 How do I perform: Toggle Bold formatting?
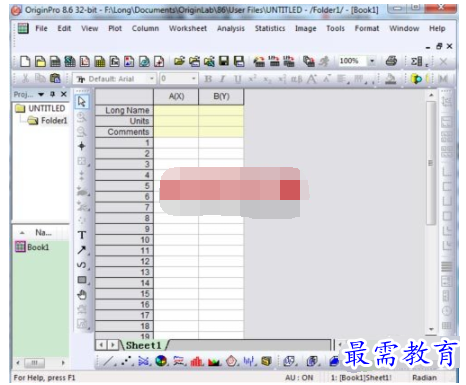click(x=208, y=79)
